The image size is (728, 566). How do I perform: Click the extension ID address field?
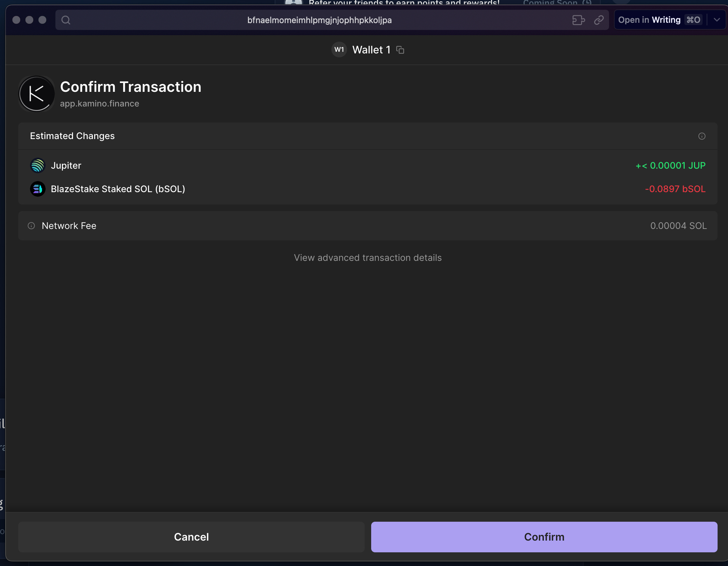tap(319, 20)
